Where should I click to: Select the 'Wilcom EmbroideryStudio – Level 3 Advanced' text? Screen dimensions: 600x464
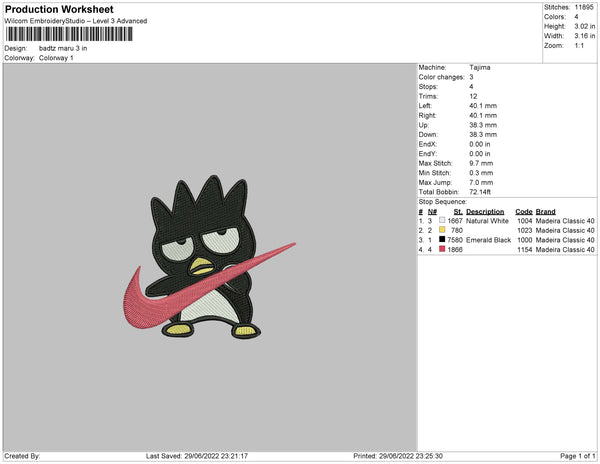coord(76,21)
